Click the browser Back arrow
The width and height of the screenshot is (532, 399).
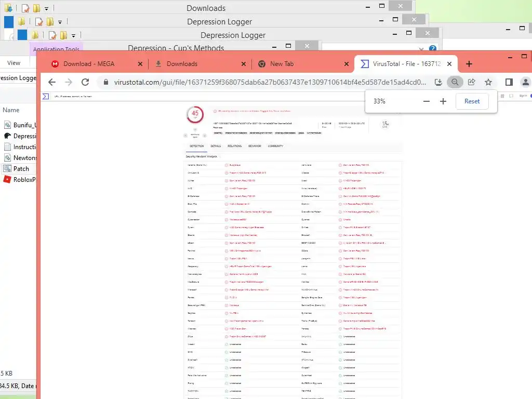(x=52, y=82)
